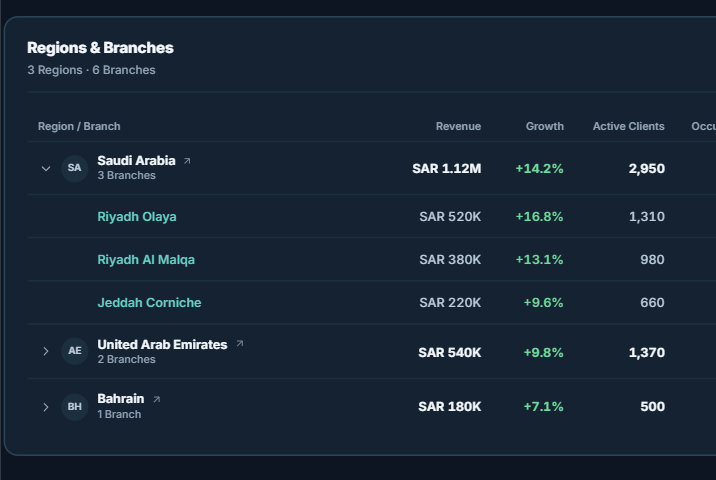Click the 660 active clients value
The width and height of the screenshot is (716, 480).
[x=652, y=302]
